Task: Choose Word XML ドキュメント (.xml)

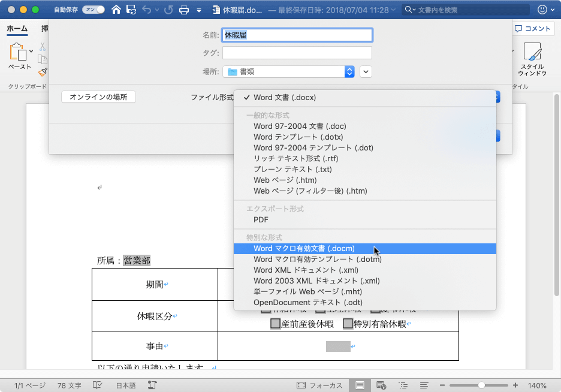Action: [x=365, y=270]
